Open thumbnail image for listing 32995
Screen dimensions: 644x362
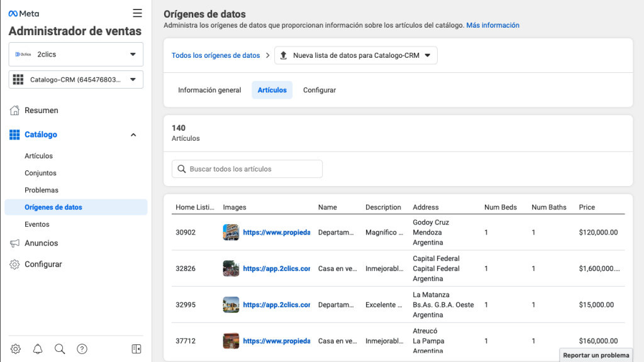231,305
